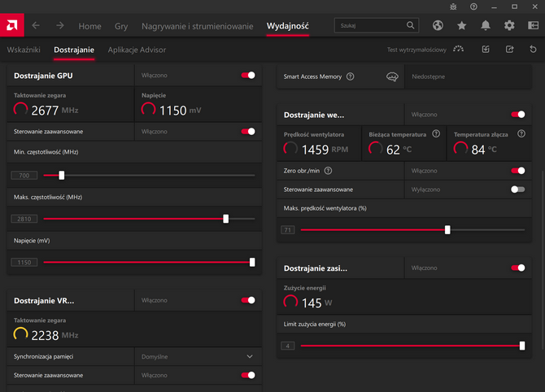The width and height of the screenshot is (545, 392).
Task: Enable fan Sterowanie zaawansowane switch
Action: point(518,189)
